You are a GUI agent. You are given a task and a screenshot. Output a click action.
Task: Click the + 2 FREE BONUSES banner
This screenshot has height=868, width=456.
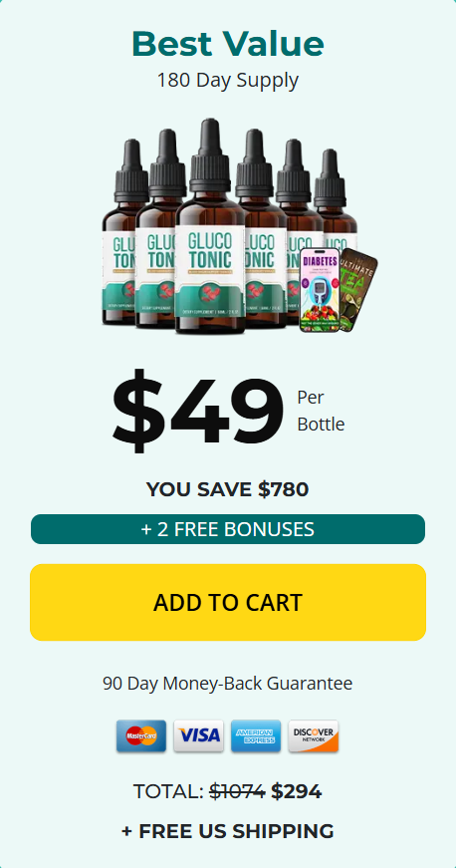coord(228,529)
